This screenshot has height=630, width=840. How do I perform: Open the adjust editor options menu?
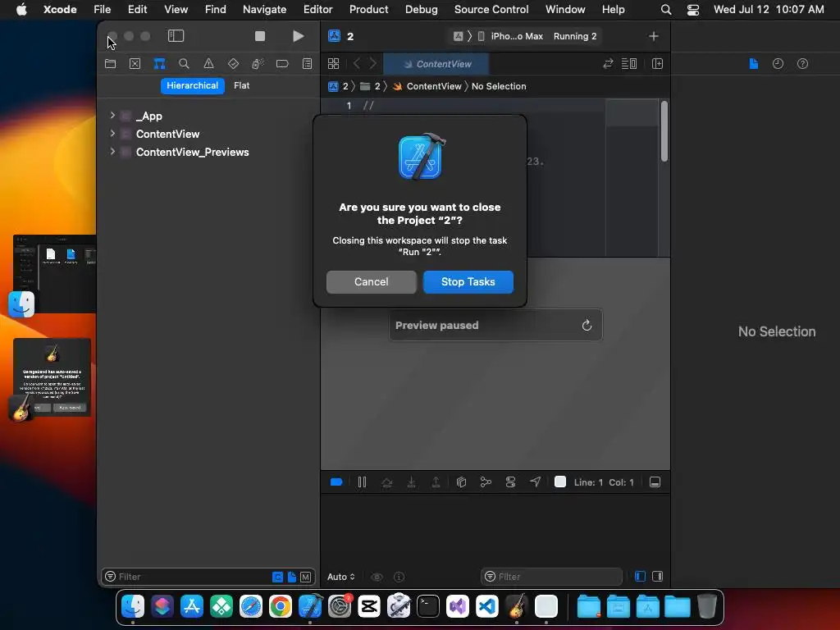pos(629,64)
